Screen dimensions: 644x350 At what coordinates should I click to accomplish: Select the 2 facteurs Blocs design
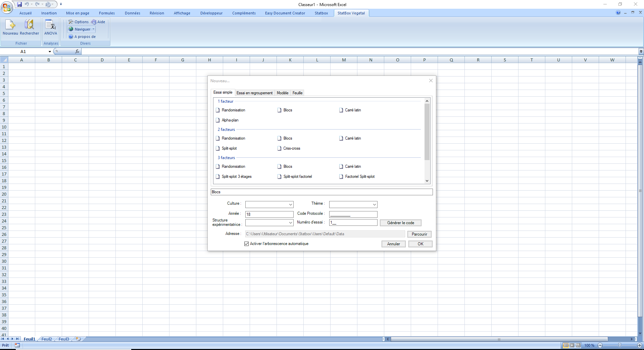(x=285, y=138)
